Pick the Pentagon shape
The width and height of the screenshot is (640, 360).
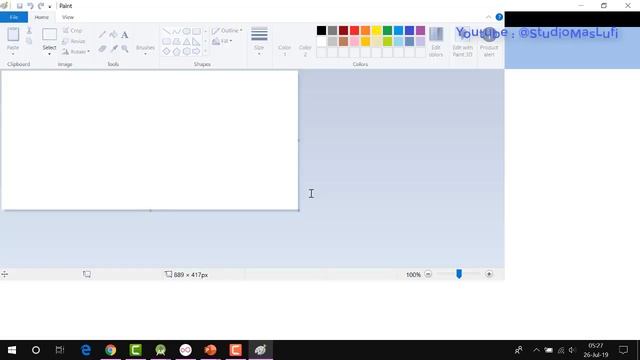click(176, 51)
